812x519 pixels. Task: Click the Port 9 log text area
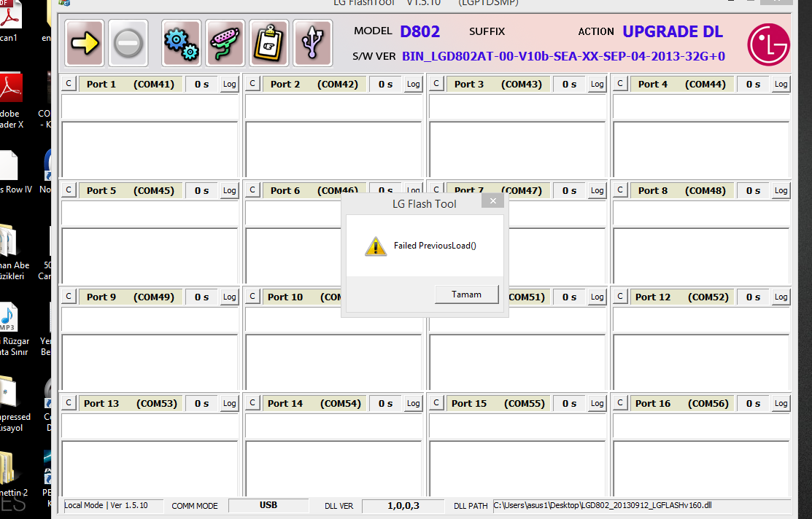pyautogui.click(x=150, y=362)
